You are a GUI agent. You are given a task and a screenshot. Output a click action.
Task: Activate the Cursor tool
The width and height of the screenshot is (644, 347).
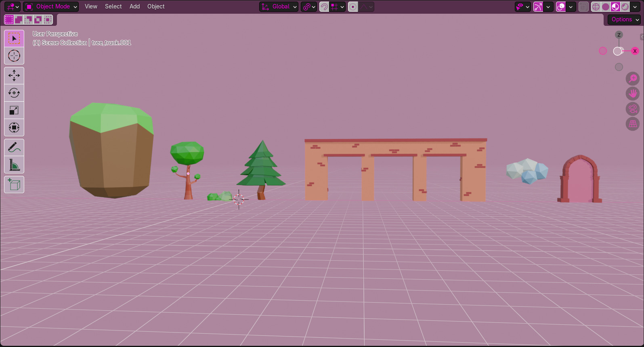tap(14, 56)
